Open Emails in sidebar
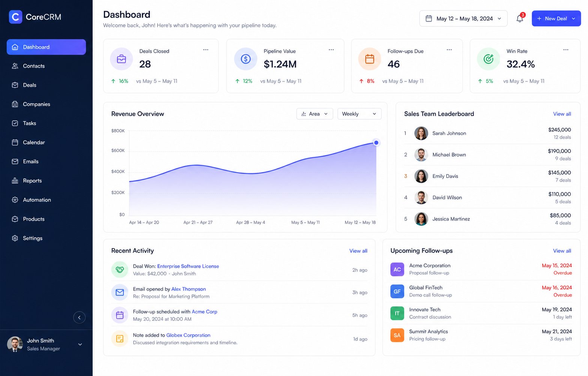588x376 pixels. coord(46,162)
